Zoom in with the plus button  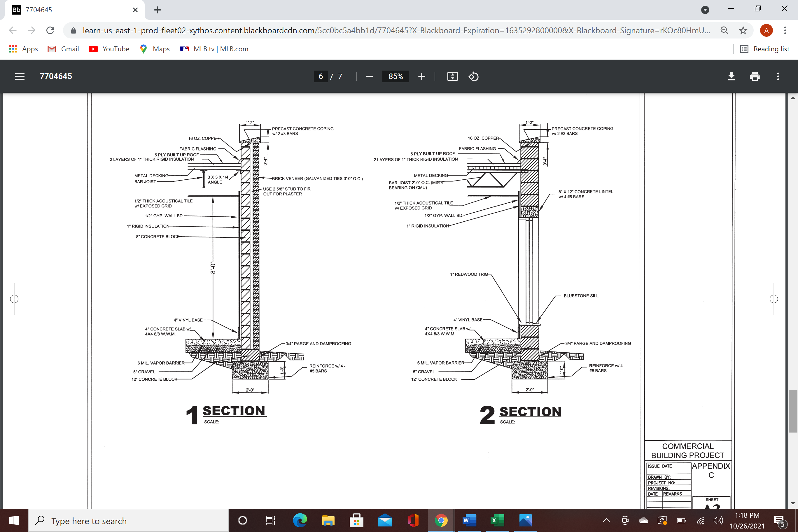click(x=421, y=76)
